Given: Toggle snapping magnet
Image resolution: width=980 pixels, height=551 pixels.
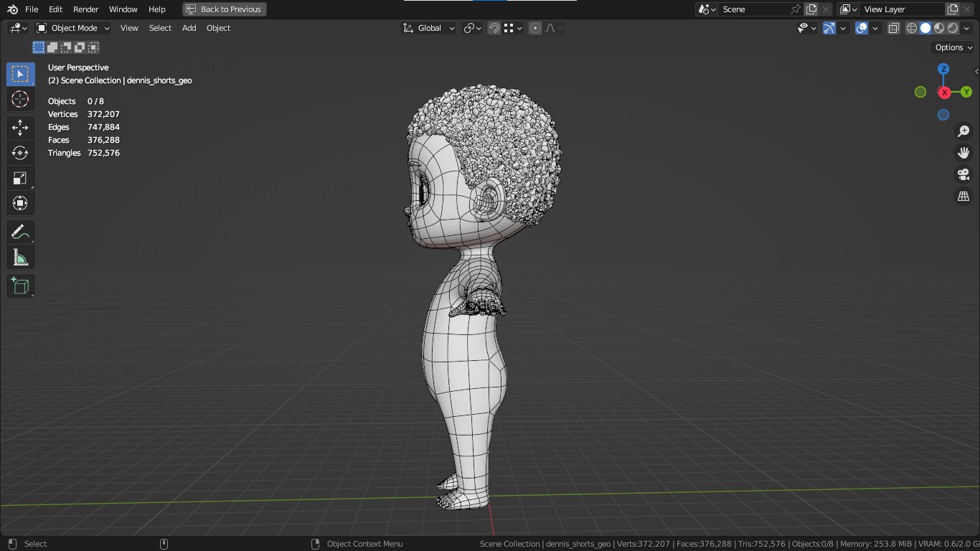Looking at the screenshot, I should [494, 28].
